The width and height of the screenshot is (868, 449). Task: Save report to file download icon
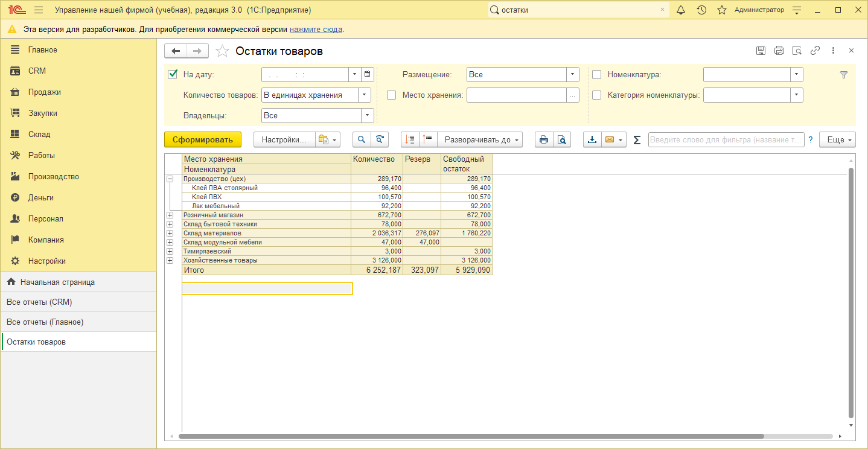tap(592, 139)
